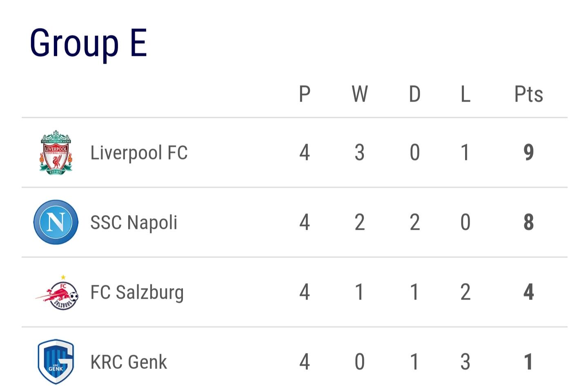Click Genk's losses value of 3
The width and height of the screenshot is (588, 391).
click(465, 362)
